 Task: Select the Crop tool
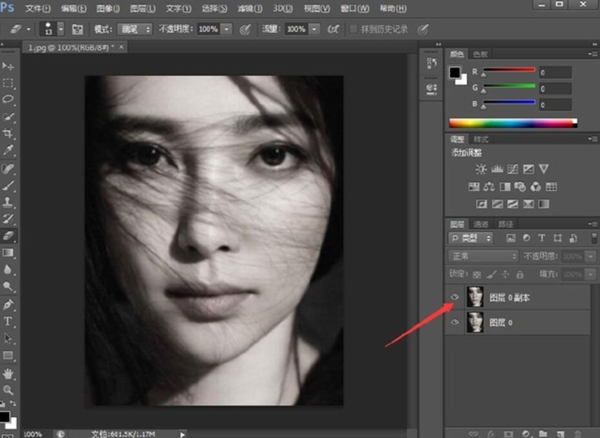[x=8, y=134]
